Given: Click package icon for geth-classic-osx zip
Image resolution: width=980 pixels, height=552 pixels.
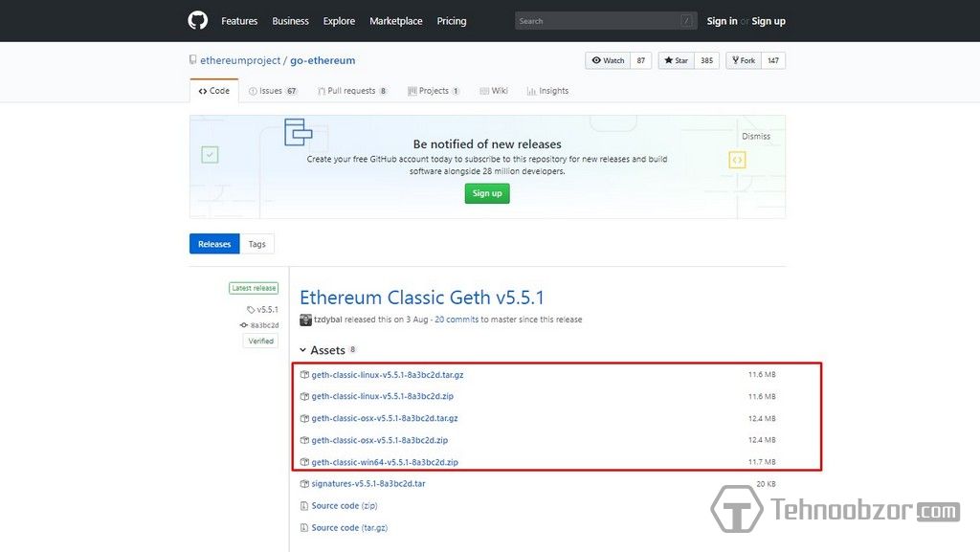Looking at the screenshot, I should pos(304,440).
